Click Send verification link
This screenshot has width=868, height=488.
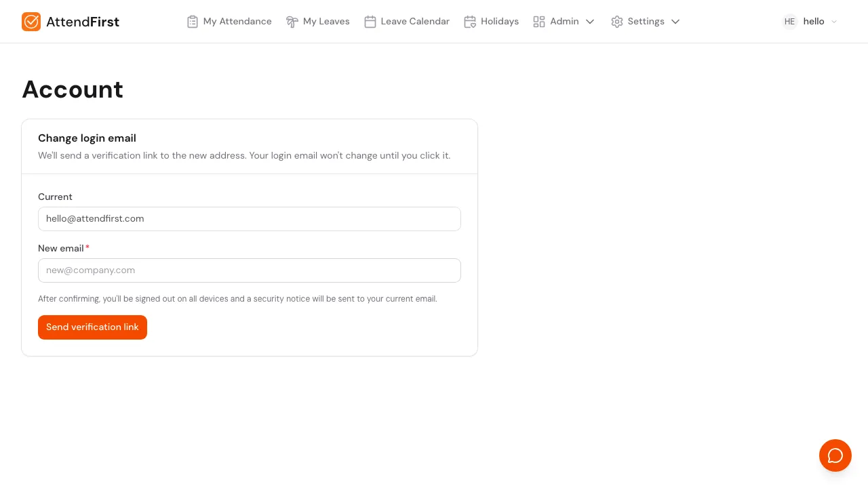(x=92, y=327)
